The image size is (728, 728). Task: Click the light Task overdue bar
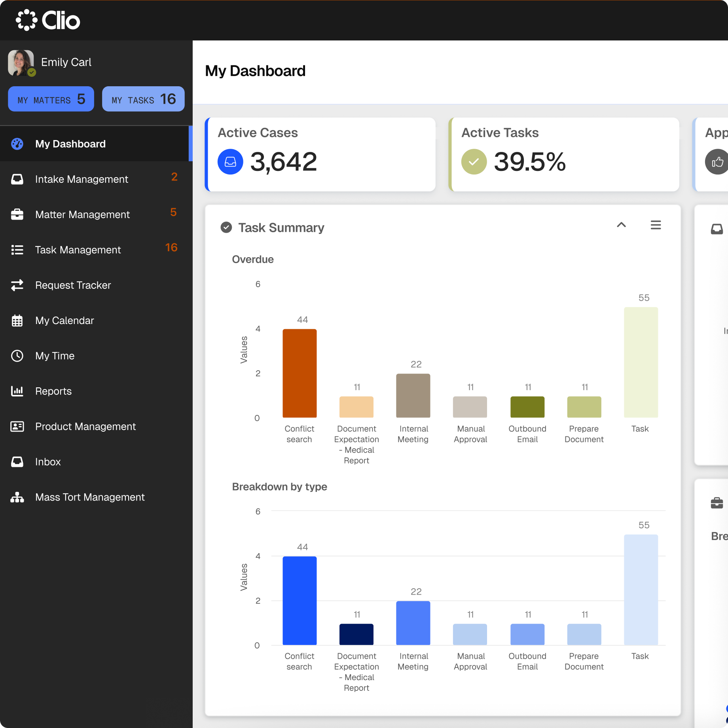641,362
